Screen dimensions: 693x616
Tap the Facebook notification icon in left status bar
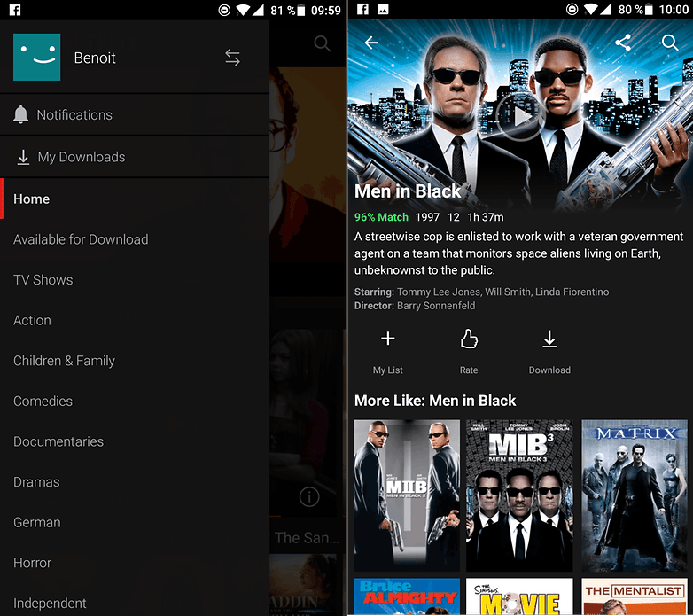(x=15, y=10)
